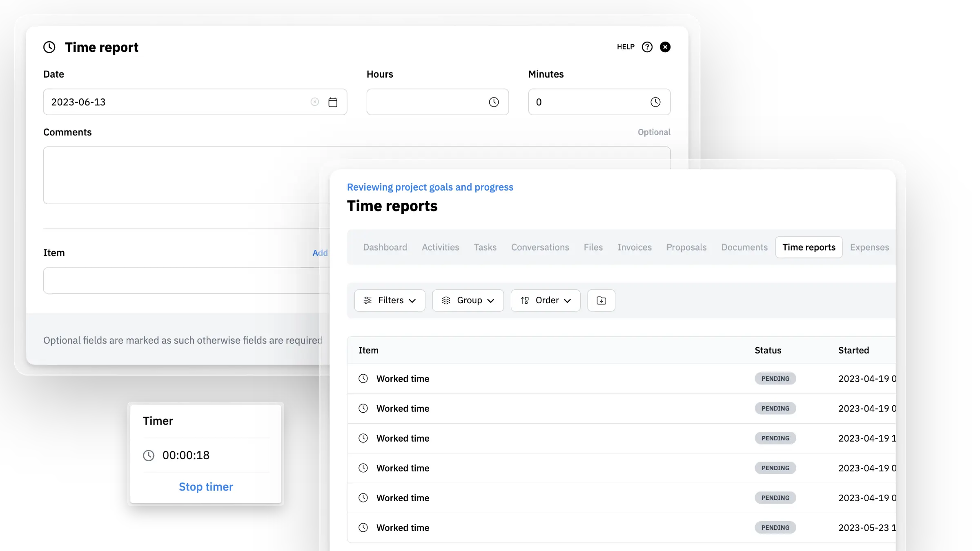Click the Timer panel clock icon
Viewport: 980px width, 551px height.
(149, 455)
